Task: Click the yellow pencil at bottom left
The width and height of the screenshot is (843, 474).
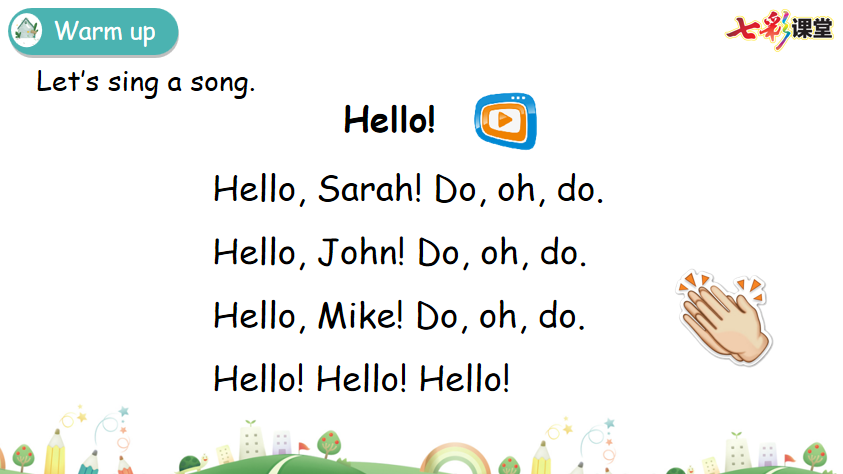Action: (55, 451)
